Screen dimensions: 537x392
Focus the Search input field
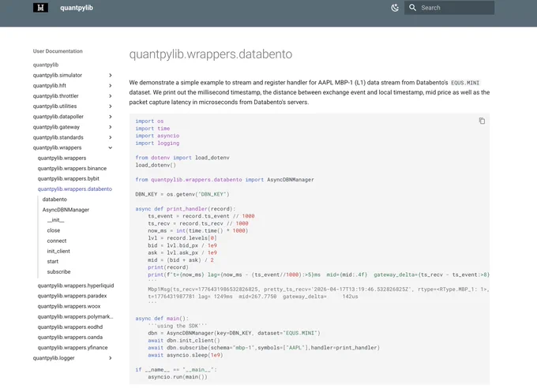[x=449, y=8]
